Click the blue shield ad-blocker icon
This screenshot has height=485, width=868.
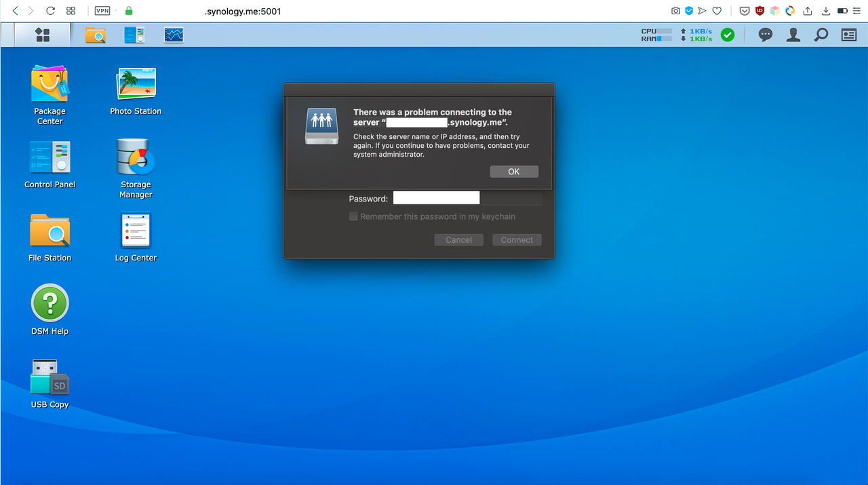pyautogui.click(x=689, y=11)
